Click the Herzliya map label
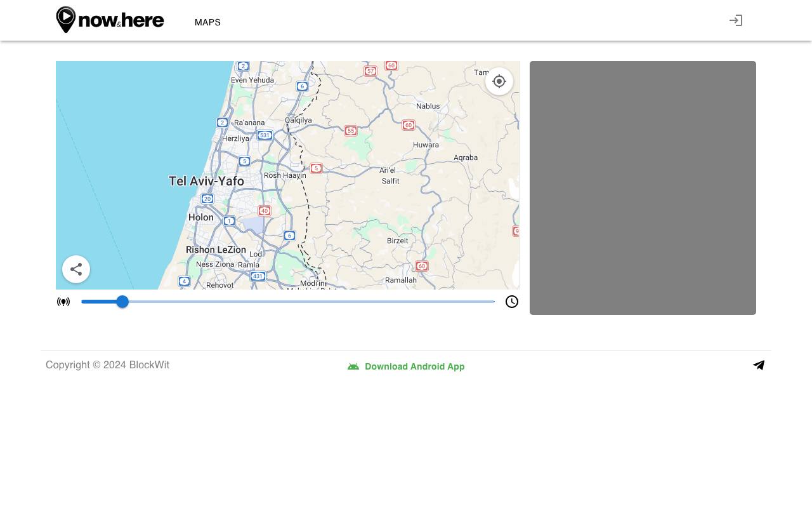812x508 pixels. point(235,138)
